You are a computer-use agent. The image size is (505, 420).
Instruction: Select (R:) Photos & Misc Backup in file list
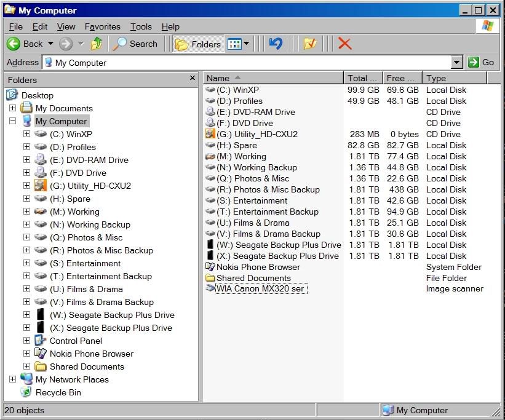point(268,189)
